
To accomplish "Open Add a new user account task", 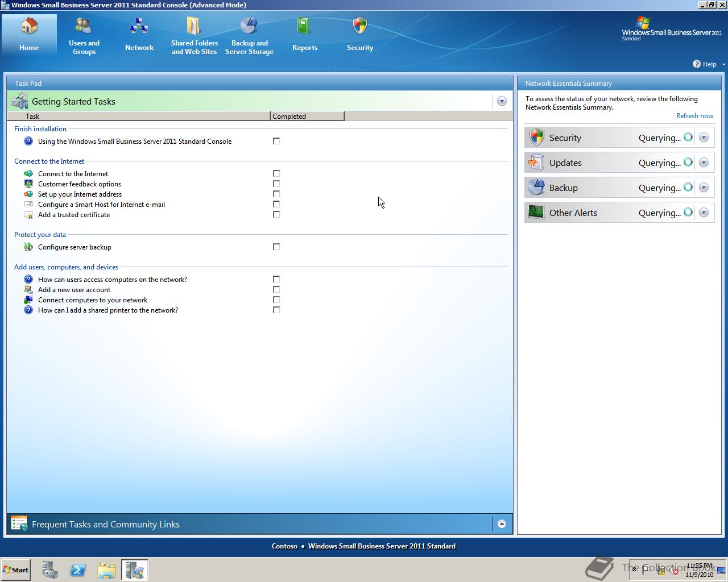I will 74,290.
